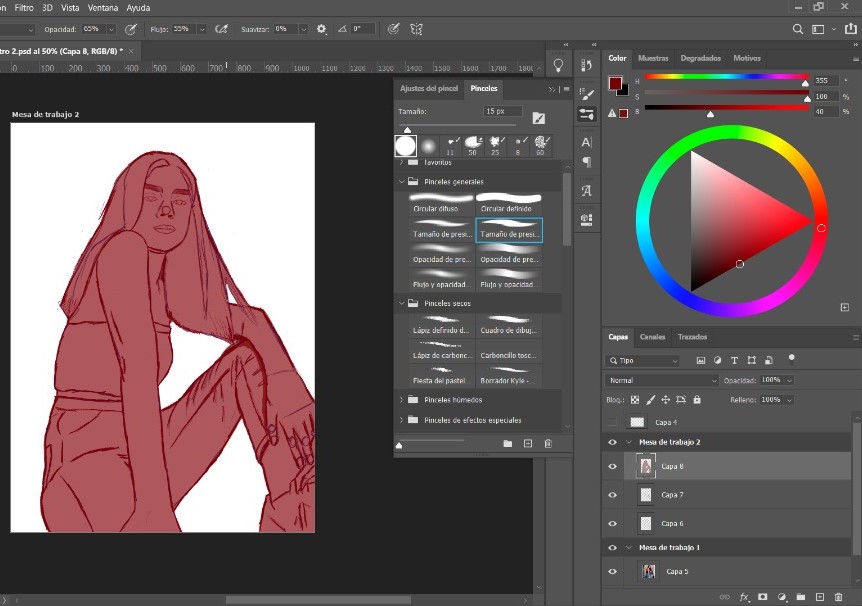Screen dimensions: 862x606
Task: Open the Normal blend mode dropdown
Action: tap(661, 381)
